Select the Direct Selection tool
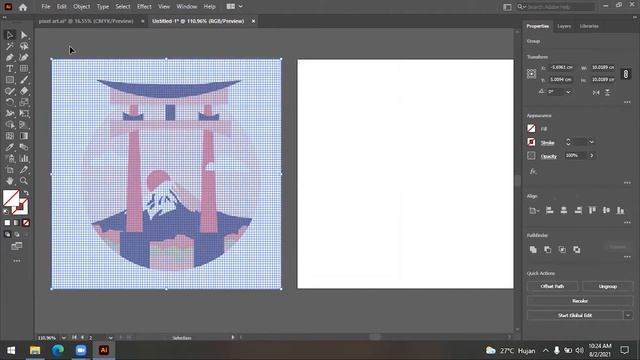 pos(24,35)
